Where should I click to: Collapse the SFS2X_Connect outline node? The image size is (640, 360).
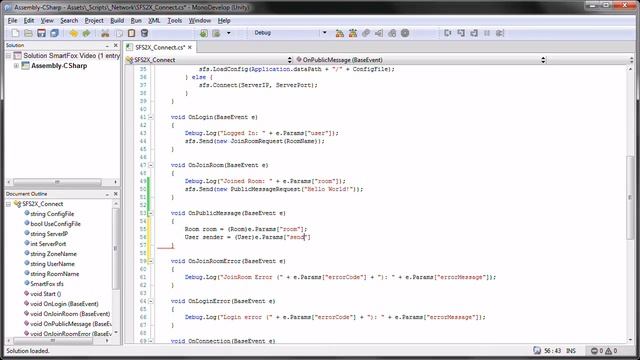coord(9,204)
